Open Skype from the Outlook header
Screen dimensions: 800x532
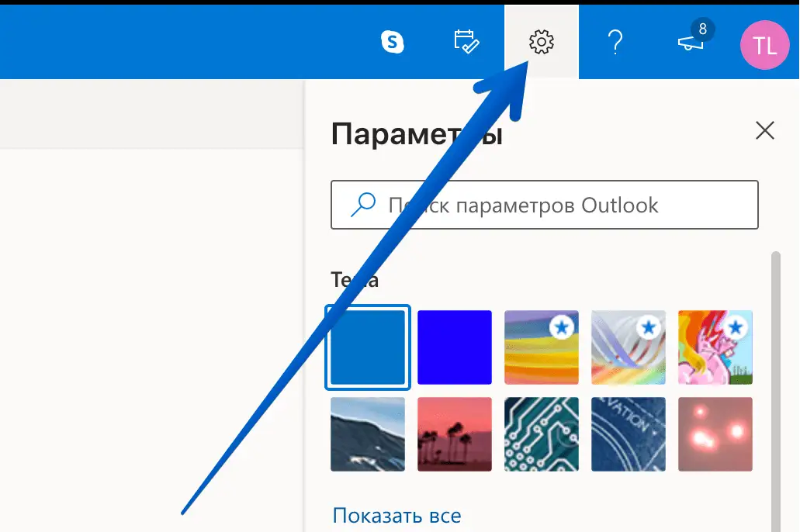[x=393, y=42]
